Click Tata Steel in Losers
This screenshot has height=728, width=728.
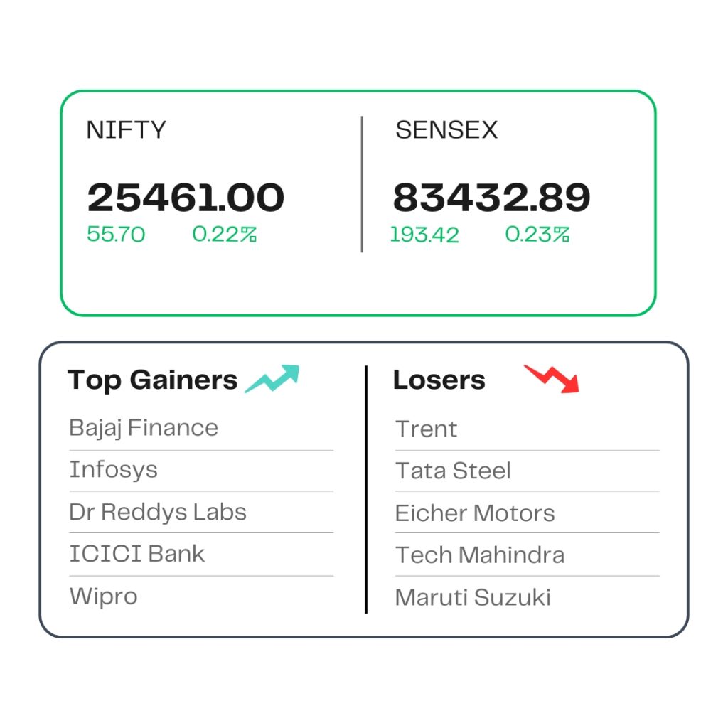453,471
